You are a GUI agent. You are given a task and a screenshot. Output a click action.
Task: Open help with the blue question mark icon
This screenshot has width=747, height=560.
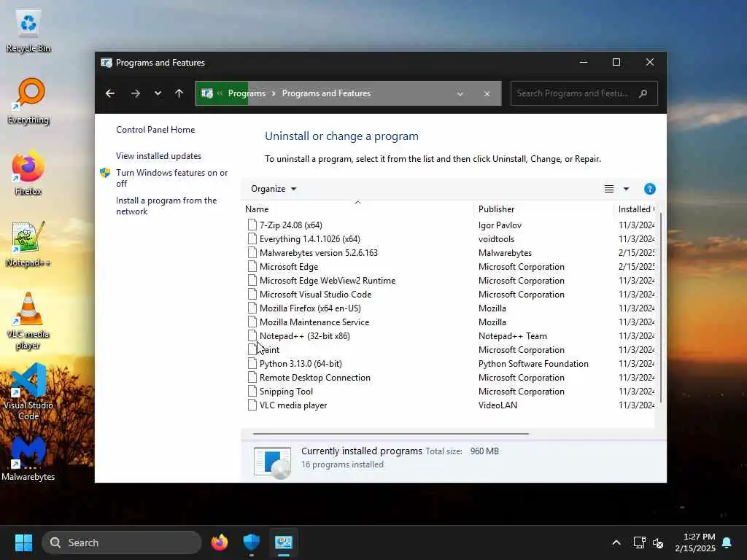click(649, 189)
